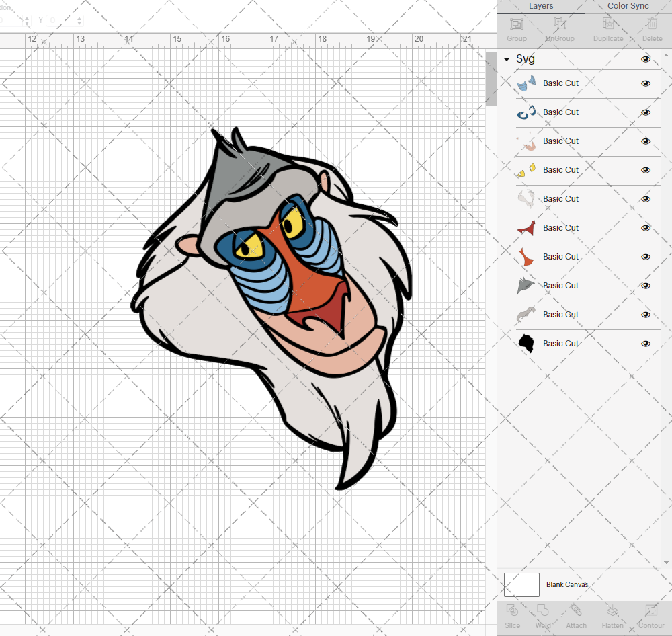Hide the dark gray hair layer

pos(645,286)
